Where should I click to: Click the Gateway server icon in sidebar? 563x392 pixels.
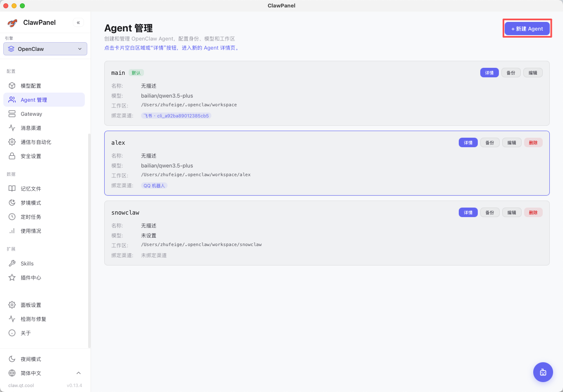tap(12, 114)
